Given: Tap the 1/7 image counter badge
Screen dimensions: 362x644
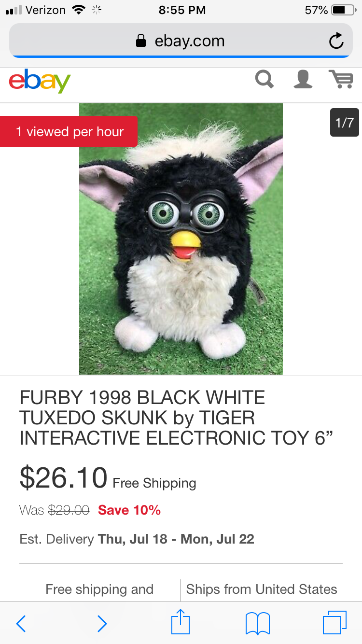Looking at the screenshot, I should coord(345,122).
